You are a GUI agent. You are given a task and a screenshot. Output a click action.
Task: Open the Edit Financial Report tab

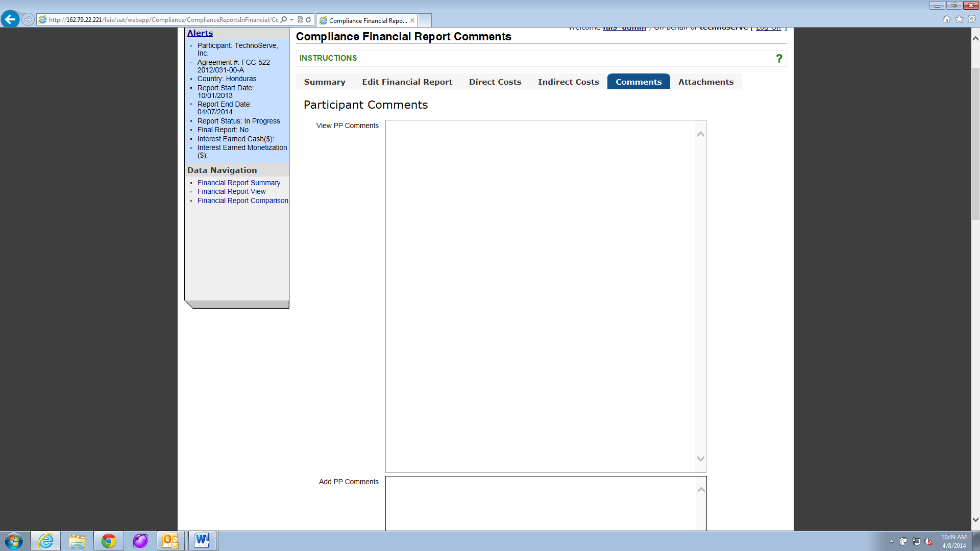(x=407, y=82)
